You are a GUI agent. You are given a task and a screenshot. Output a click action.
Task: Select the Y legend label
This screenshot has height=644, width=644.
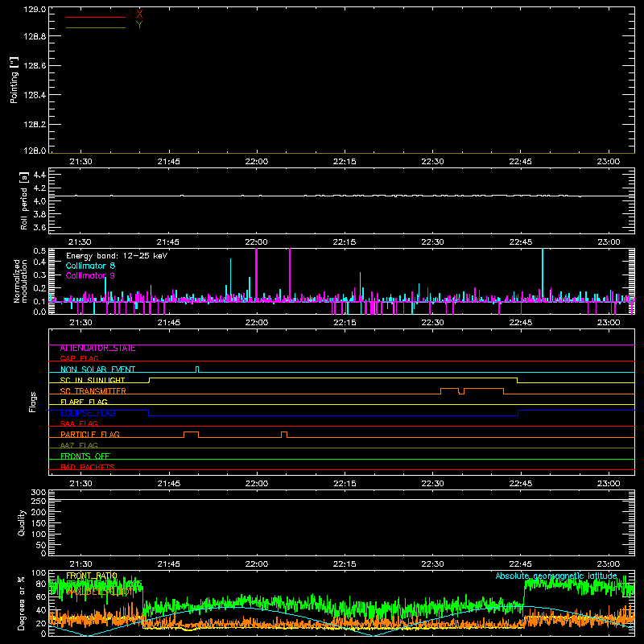139,25
